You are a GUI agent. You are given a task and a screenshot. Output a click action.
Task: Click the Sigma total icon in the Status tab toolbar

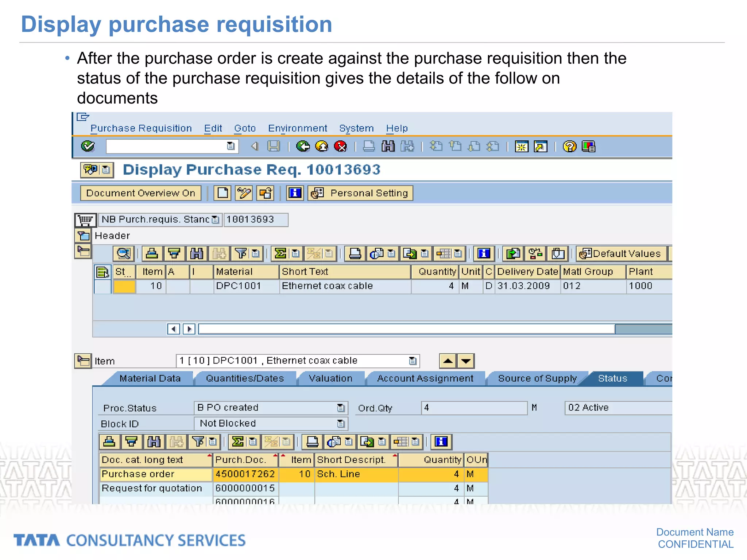point(238,442)
